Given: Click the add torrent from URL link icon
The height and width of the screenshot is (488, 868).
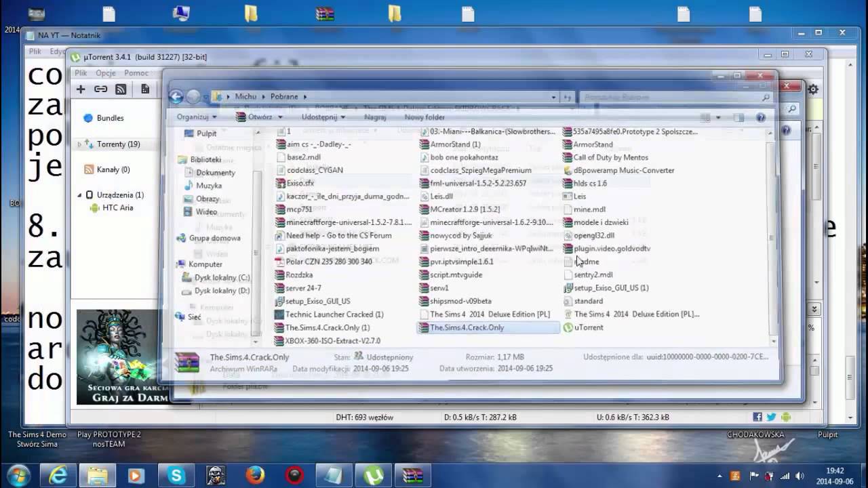Looking at the screenshot, I should [100, 89].
